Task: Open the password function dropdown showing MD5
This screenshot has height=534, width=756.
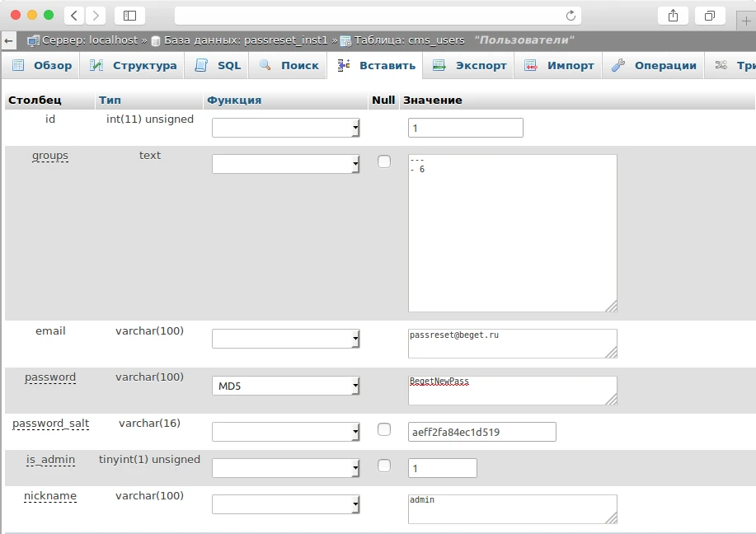Action: (x=285, y=386)
